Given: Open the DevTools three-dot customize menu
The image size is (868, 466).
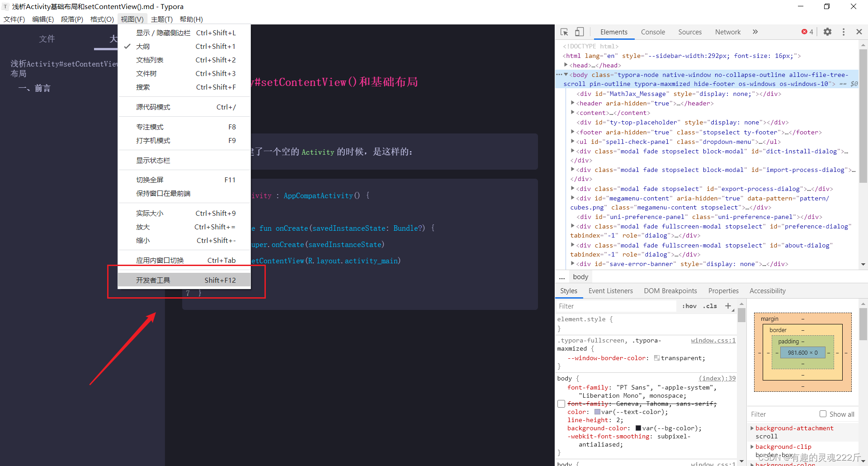Looking at the screenshot, I should coord(844,32).
